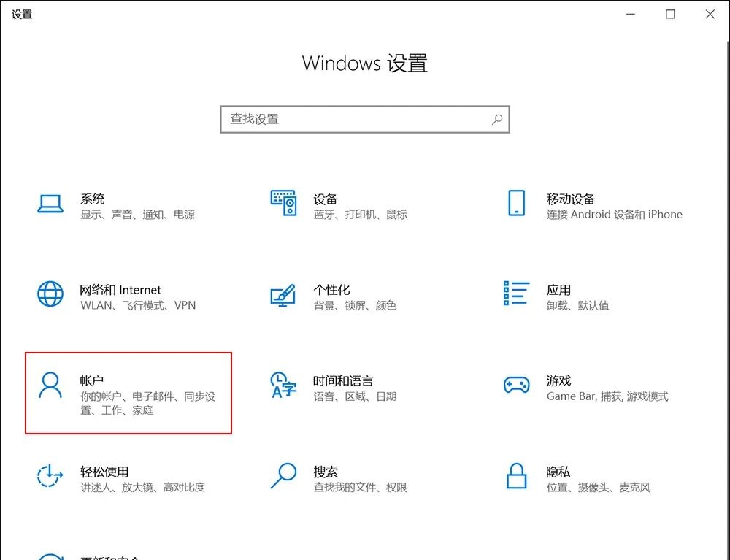Click text 你的帐户、电子邮件、同步设置、工作、家庭

pyautogui.click(x=148, y=403)
